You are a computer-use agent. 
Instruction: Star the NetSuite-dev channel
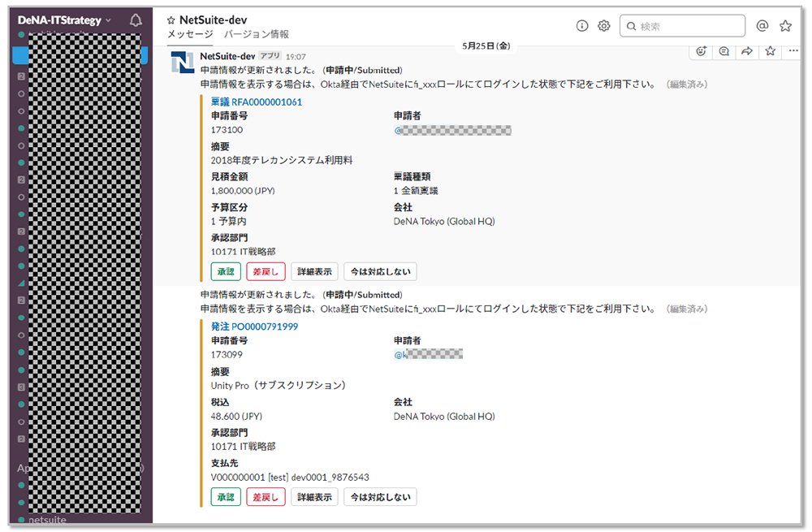tap(171, 21)
